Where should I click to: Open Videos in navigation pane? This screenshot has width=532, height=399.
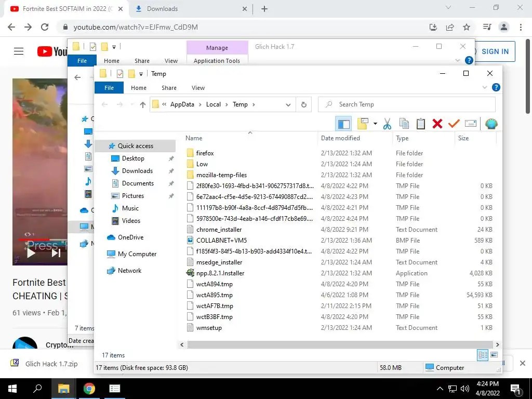(131, 220)
